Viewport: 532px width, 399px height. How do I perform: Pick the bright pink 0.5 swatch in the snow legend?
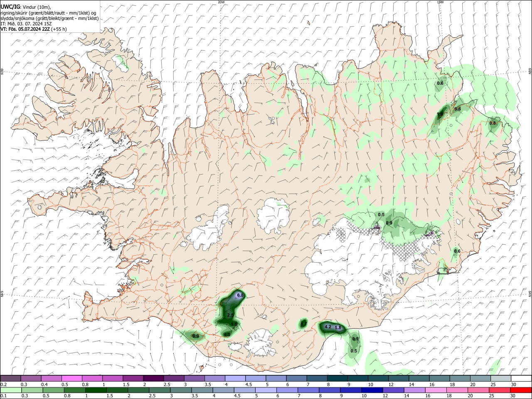pyautogui.click(x=72, y=378)
